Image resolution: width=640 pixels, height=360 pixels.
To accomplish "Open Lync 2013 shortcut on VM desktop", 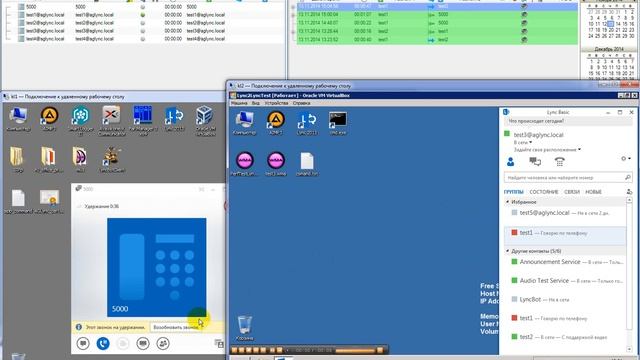I will pyautogui.click(x=307, y=123).
